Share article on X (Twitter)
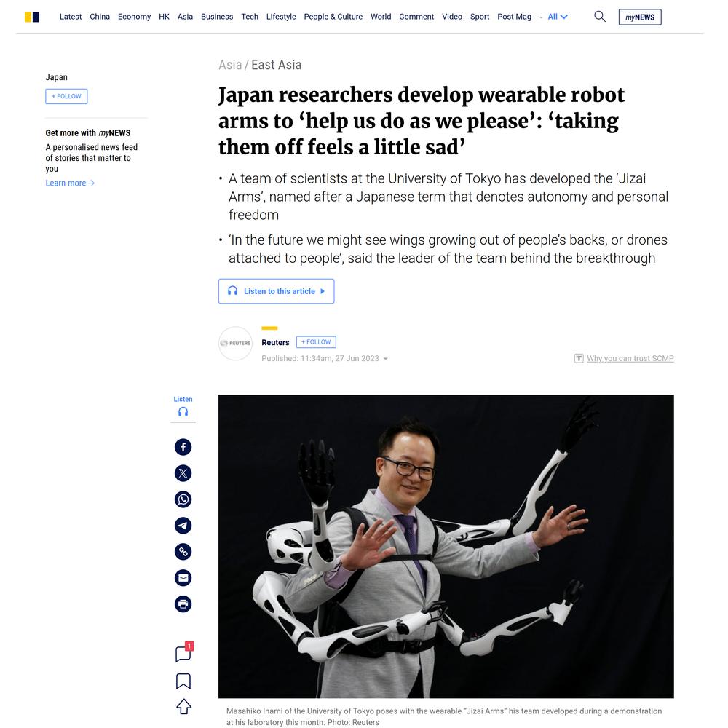The image size is (728, 728). coord(183,473)
